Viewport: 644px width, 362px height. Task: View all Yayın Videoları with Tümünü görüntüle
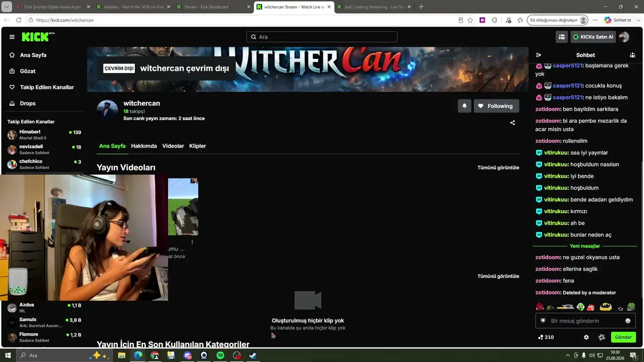coord(498,167)
